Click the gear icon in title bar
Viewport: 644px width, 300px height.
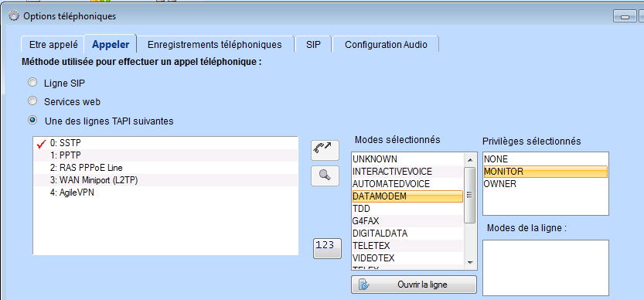point(14,16)
